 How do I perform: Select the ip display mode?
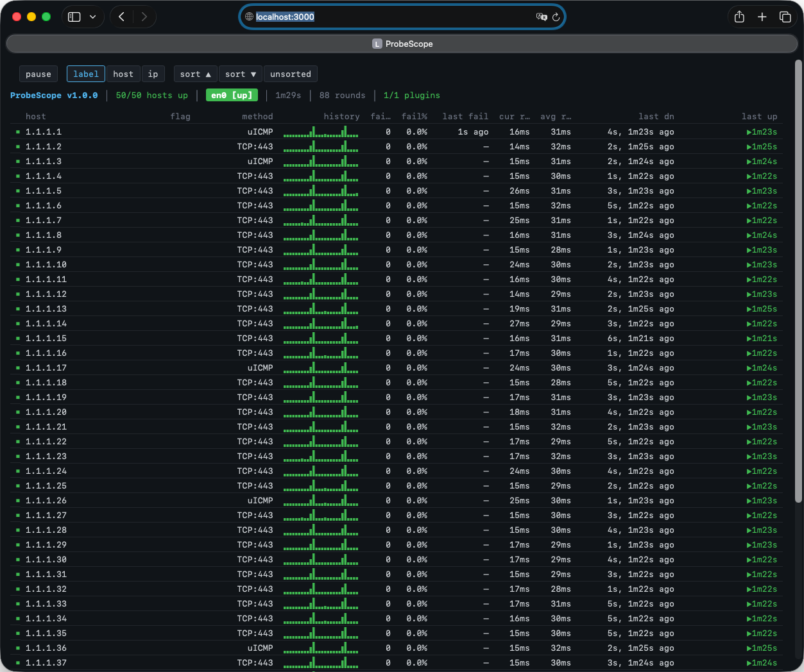click(153, 74)
